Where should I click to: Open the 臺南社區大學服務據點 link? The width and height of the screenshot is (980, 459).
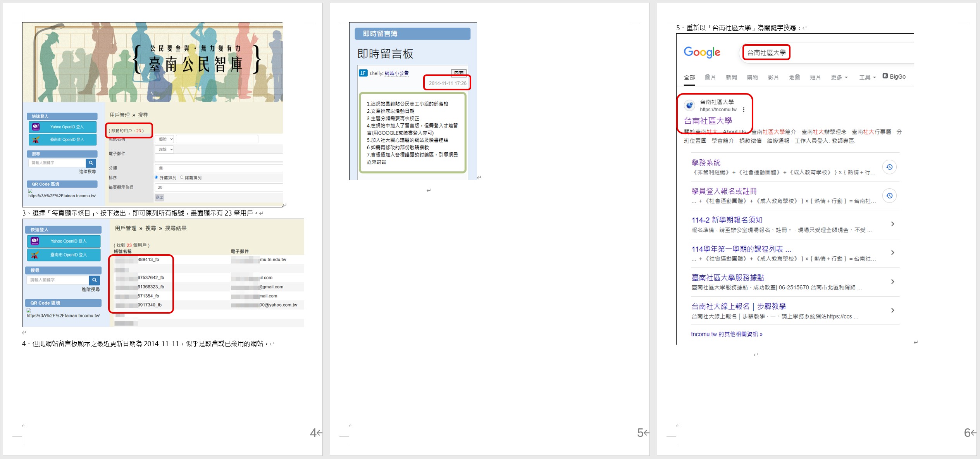(728, 278)
